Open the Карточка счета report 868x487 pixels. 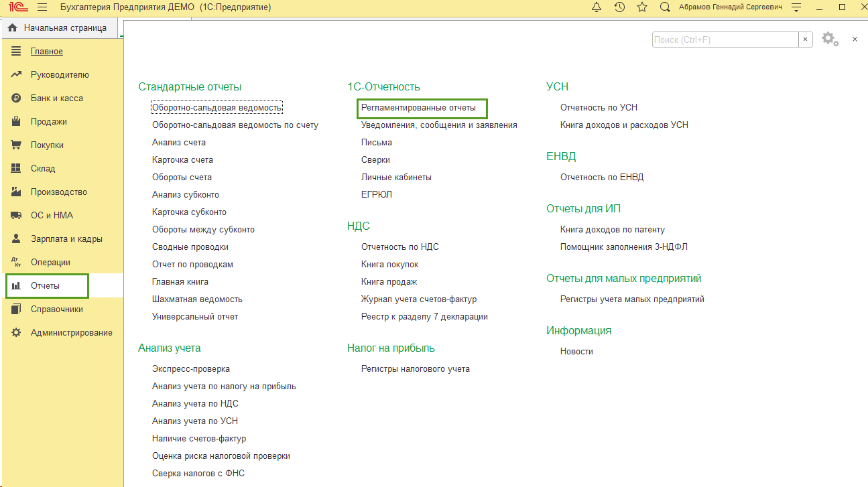click(x=182, y=159)
